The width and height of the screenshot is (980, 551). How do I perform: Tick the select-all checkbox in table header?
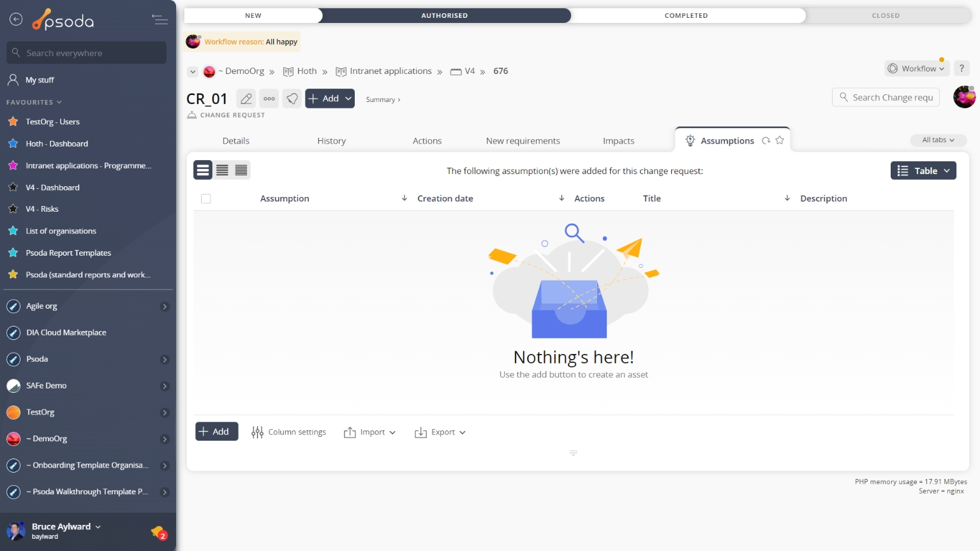205,199
